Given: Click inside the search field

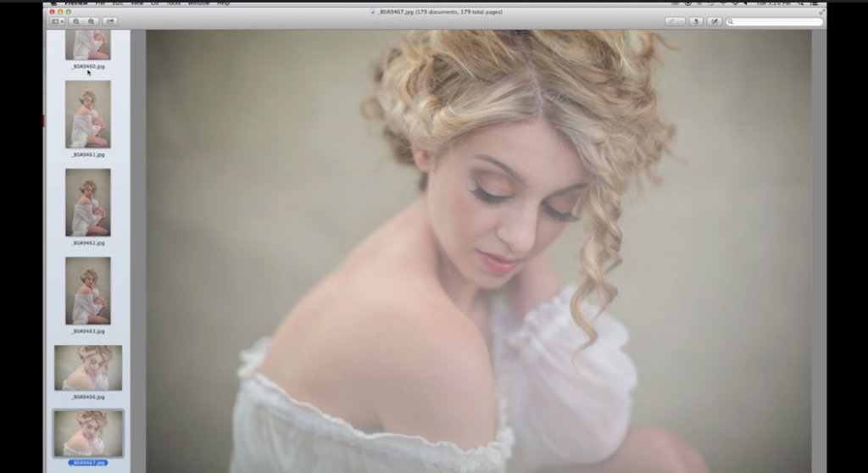Looking at the screenshot, I should click(x=774, y=21).
